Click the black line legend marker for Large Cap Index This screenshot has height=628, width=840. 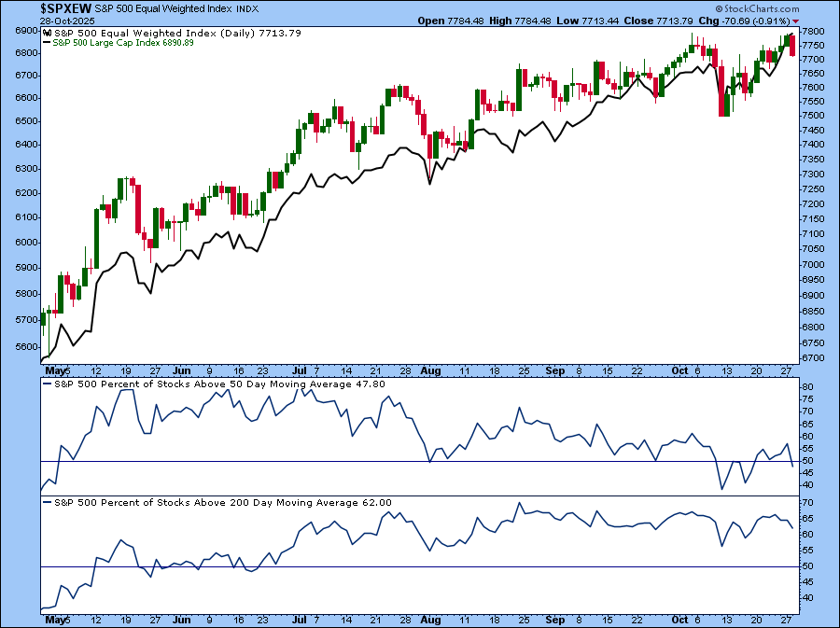tap(46, 44)
